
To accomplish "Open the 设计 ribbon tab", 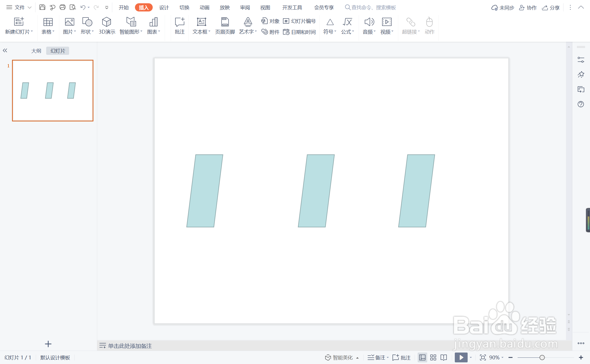I will [164, 7].
